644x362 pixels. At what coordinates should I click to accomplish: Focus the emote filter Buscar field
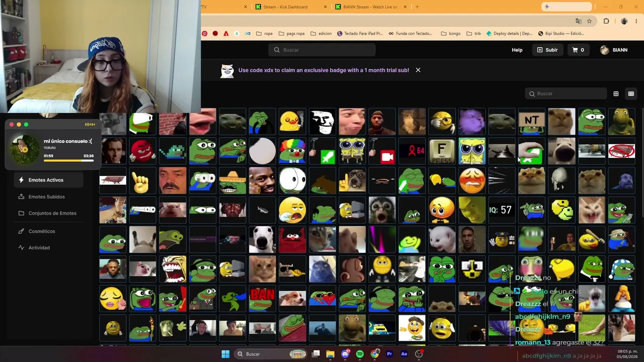pos(566,94)
